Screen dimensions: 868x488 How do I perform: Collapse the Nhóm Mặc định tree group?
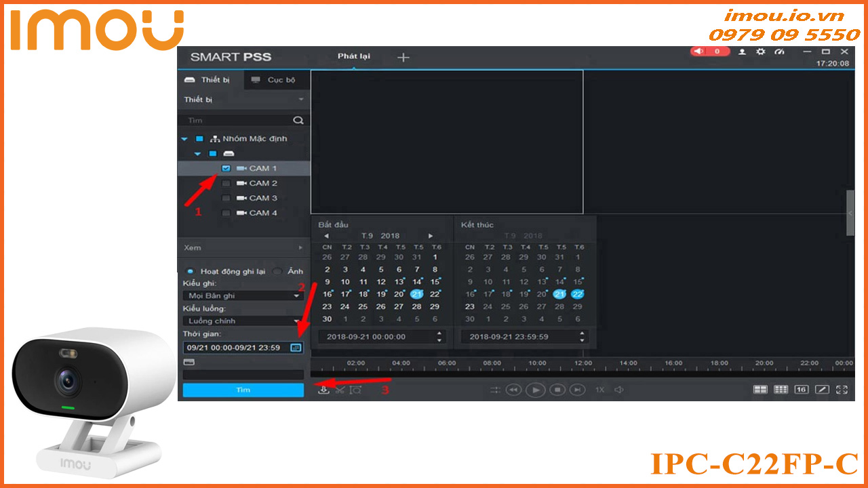coord(184,139)
